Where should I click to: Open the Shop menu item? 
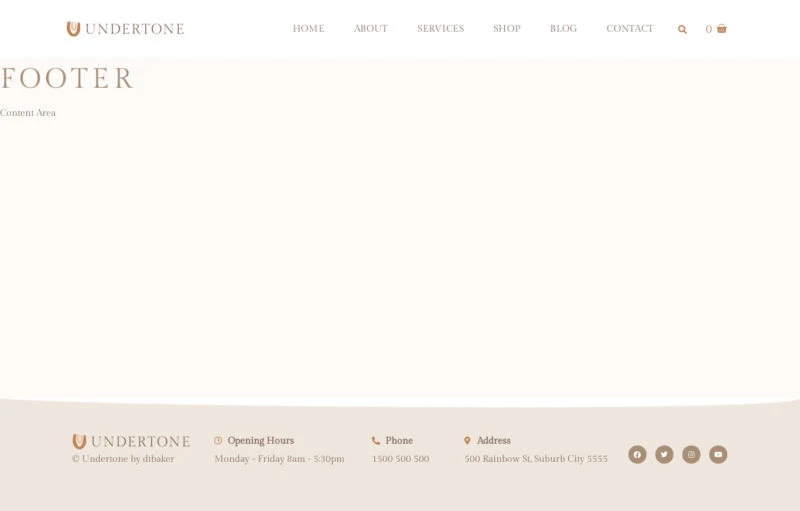click(507, 29)
